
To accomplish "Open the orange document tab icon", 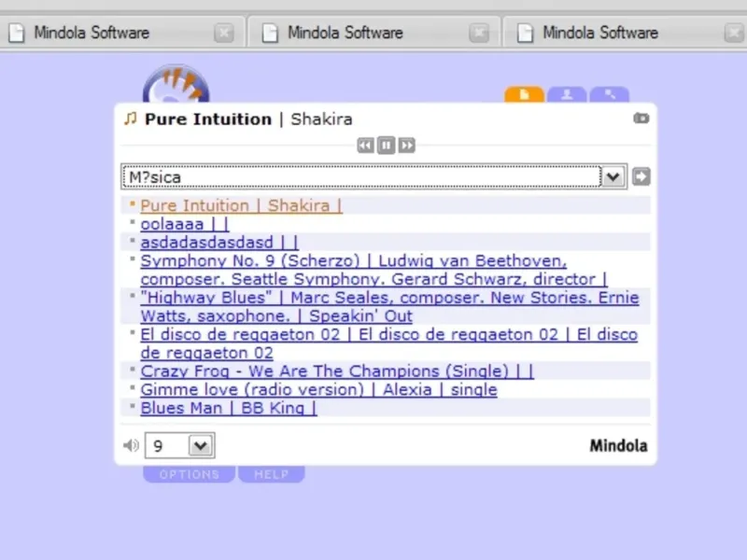I will 524,94.
